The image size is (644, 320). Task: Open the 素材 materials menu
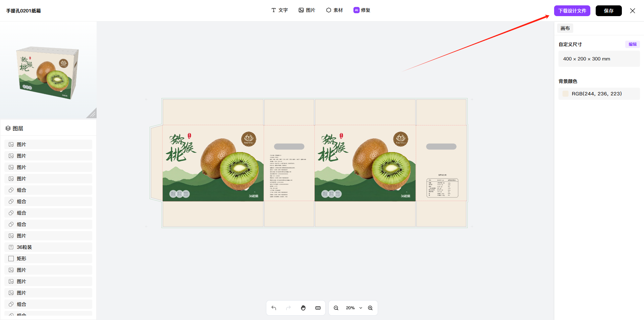(x=334, y=10)
